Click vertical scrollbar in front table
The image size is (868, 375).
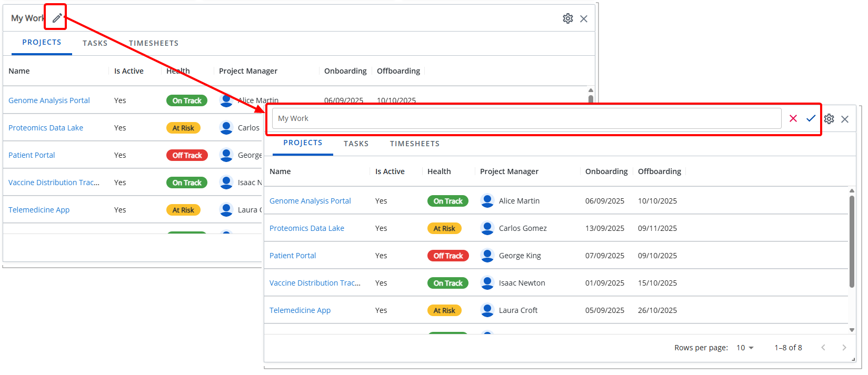point(852,242)
